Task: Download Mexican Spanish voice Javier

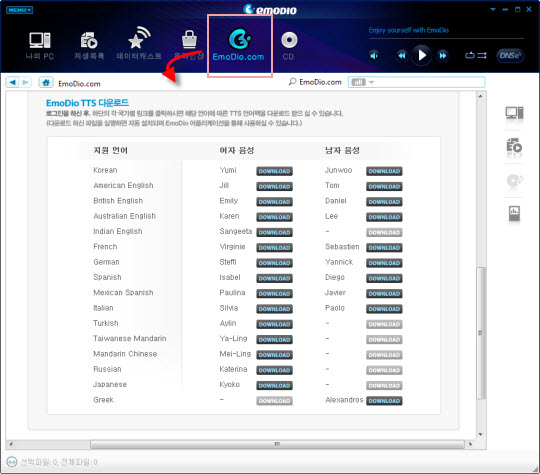Action: click(x=384, y=294)
